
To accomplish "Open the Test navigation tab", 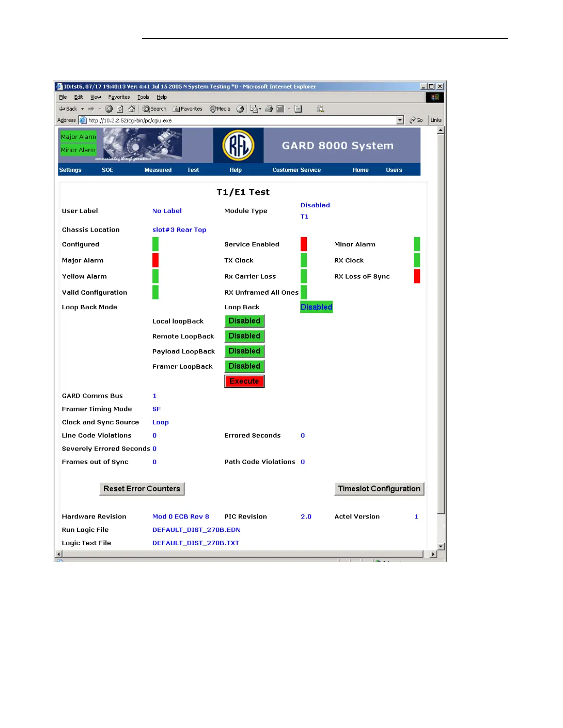I will [x=193, y=170].
